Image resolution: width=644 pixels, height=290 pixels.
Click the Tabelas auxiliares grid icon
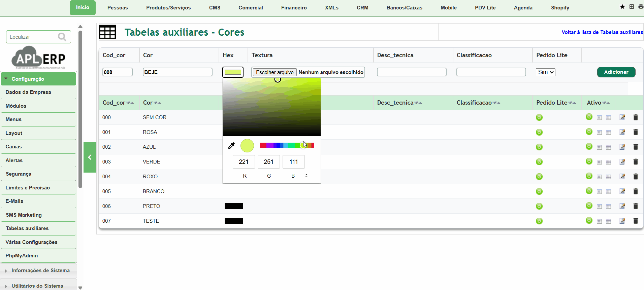107,32
